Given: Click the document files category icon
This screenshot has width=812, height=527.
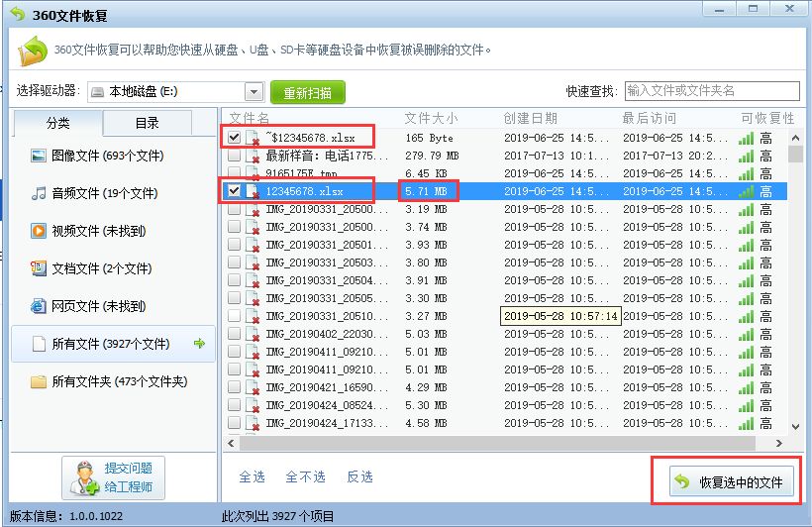Looking at the screenshot, I should (x=39, y=268).
